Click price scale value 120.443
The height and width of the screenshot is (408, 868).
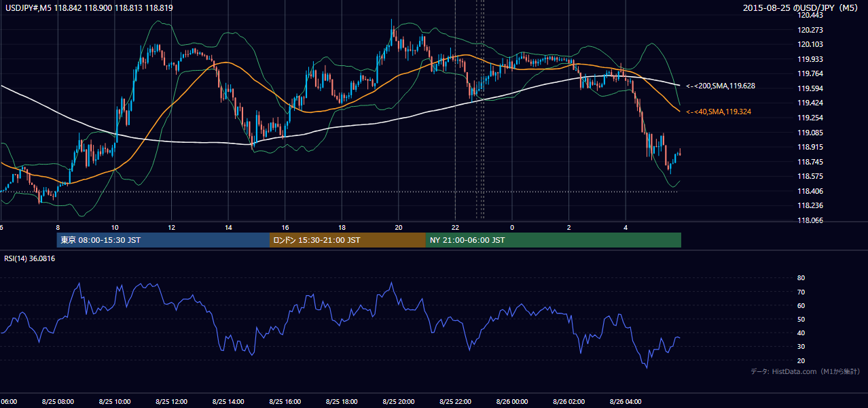click(x=812, y=15)
